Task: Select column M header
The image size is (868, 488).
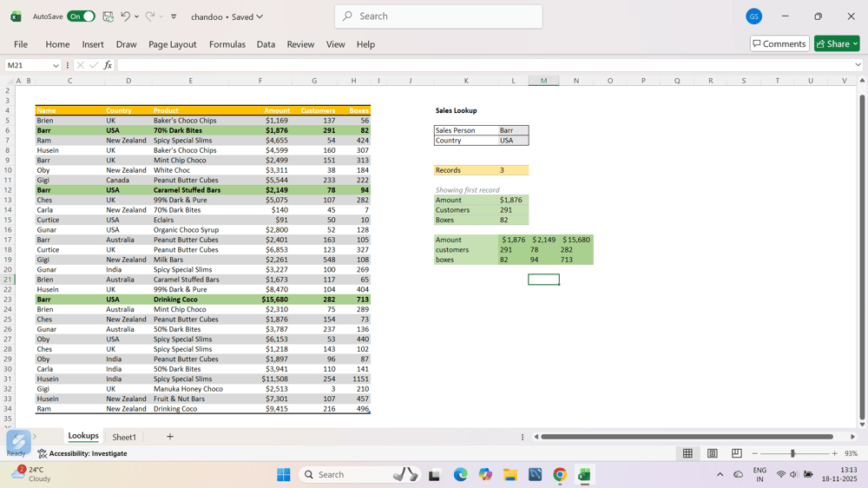Action: pyautogui.click(x=543, y=81)
